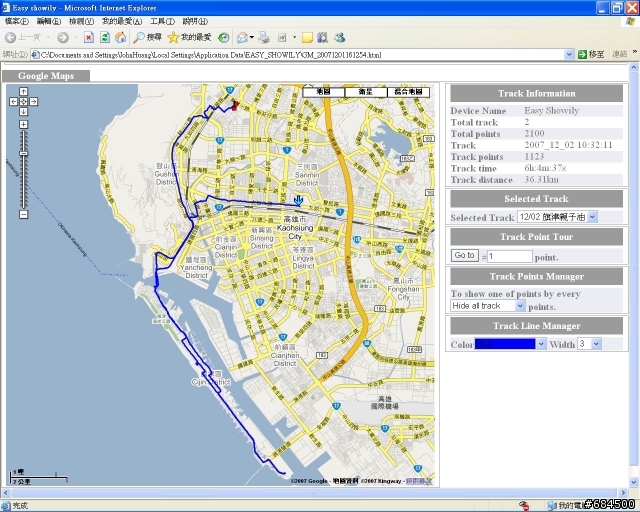The image size is (640, 512).
Task: Click the History toolbar icon
Action: coord(223,38)
